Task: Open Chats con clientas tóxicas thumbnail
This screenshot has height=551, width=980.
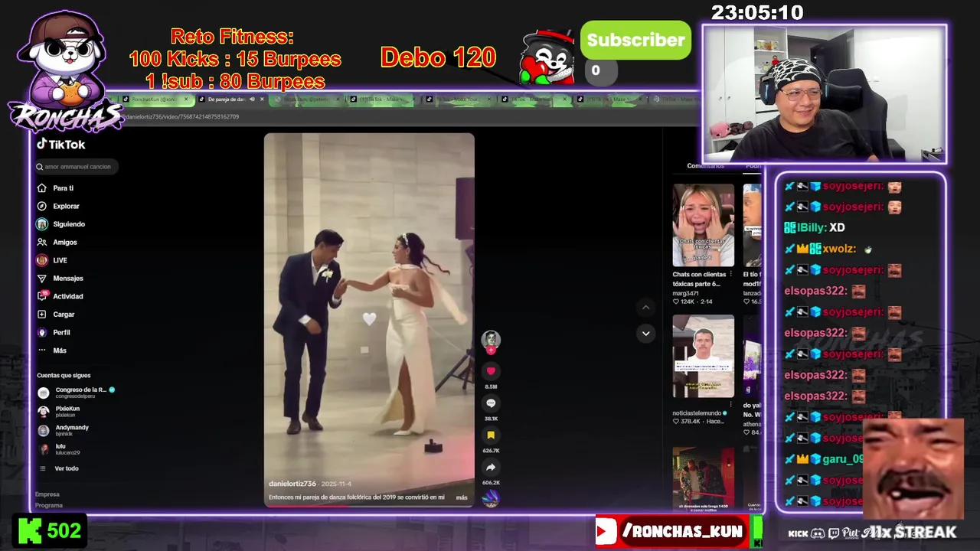Action: click(x=703, y=225)
